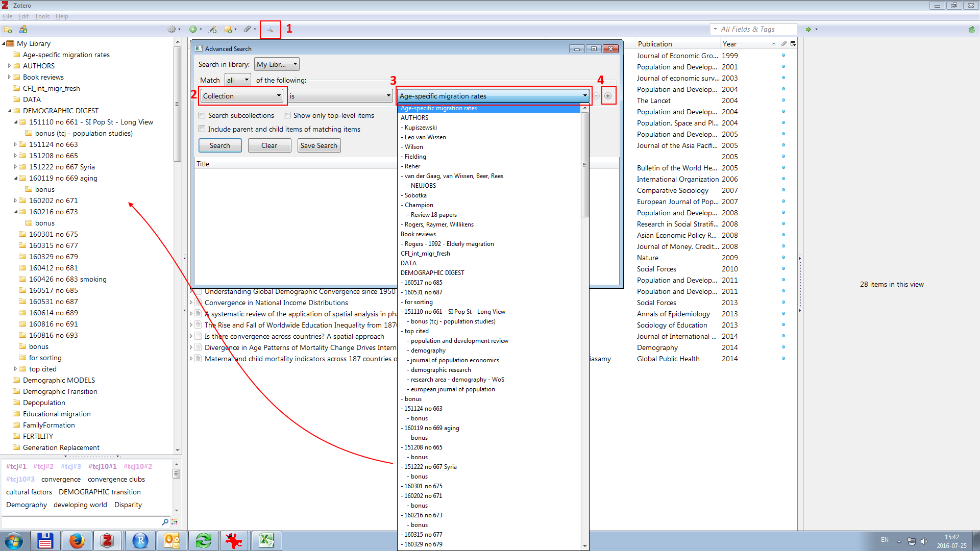Enable Show only top-level items checkbox

click(x=287, y=114)
